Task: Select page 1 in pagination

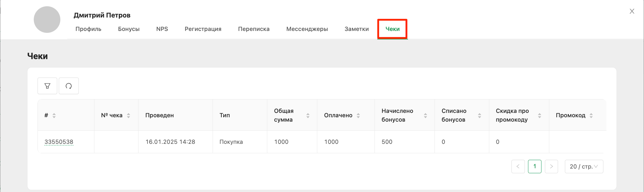Action: [x=535, y=166]
